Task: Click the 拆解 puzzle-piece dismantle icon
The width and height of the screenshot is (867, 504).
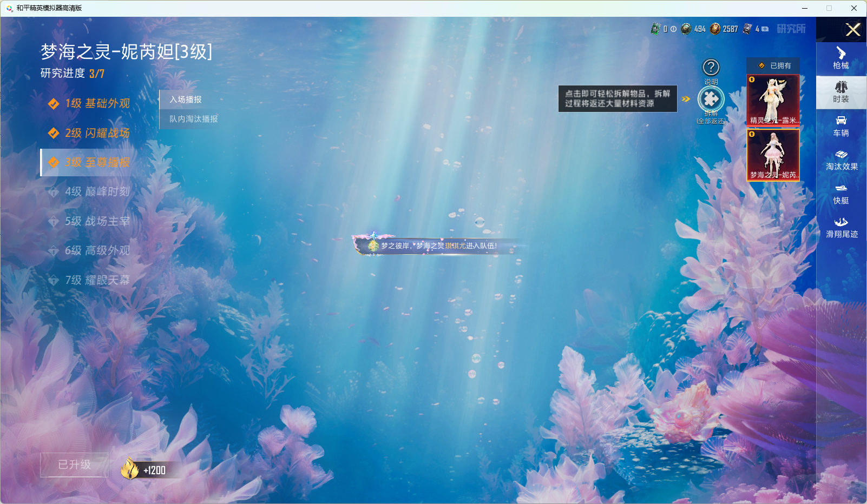Action: [x=711, y=99]
